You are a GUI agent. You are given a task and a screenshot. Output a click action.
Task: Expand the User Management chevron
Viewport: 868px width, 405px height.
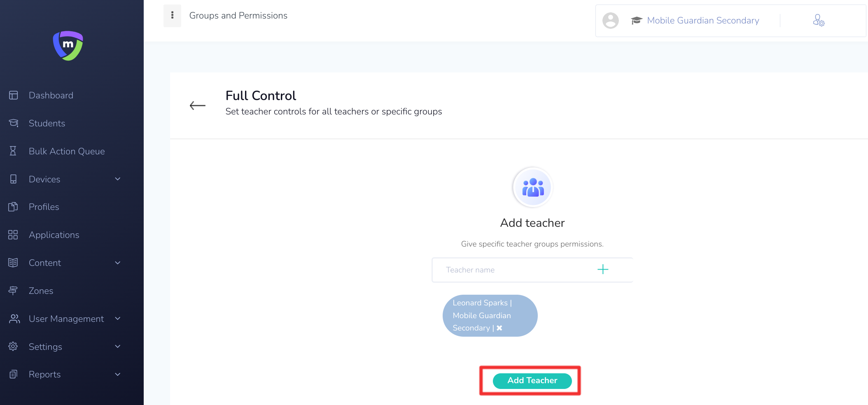click(x=118, y=319)
